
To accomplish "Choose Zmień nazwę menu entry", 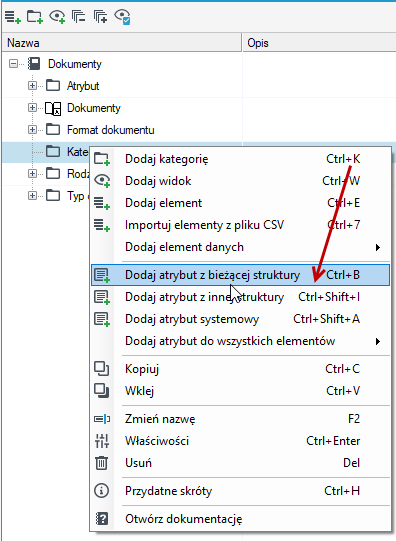I will tap(240, 419).
